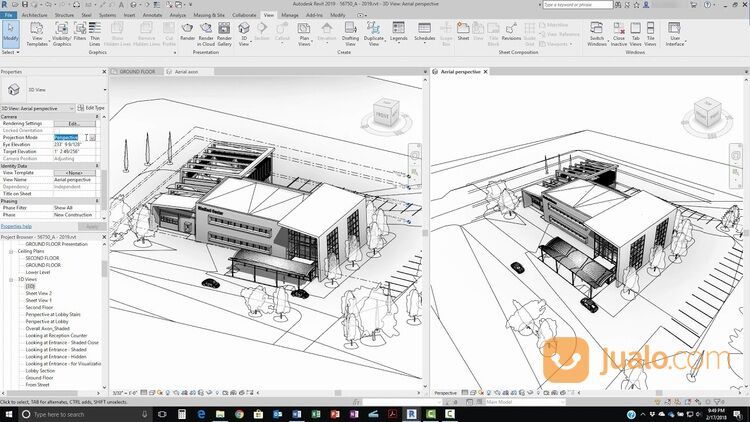Click Close Inactive views
This screenshot has height=422, width=750.
[x=618, y=34]
